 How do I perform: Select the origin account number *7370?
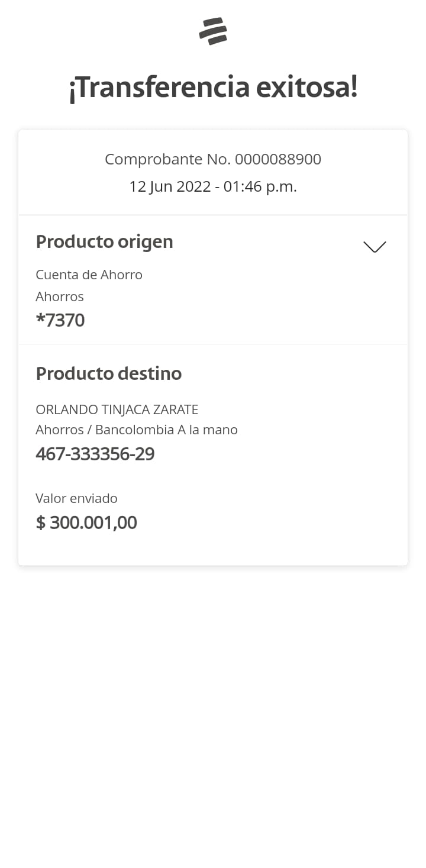[x=60, y=320]
